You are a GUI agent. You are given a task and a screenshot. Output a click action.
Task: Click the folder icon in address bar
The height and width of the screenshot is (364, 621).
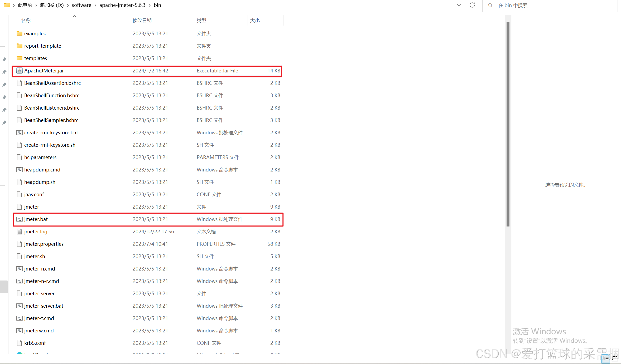7,5
